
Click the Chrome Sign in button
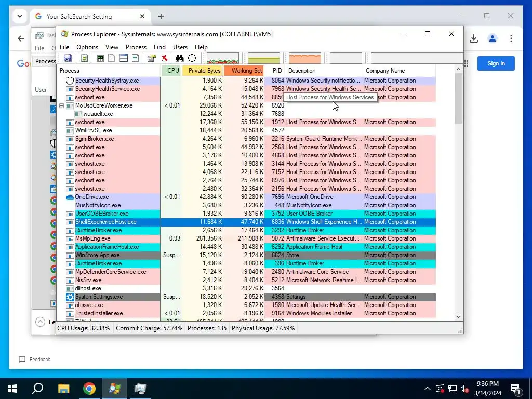(x=496, y=63)
